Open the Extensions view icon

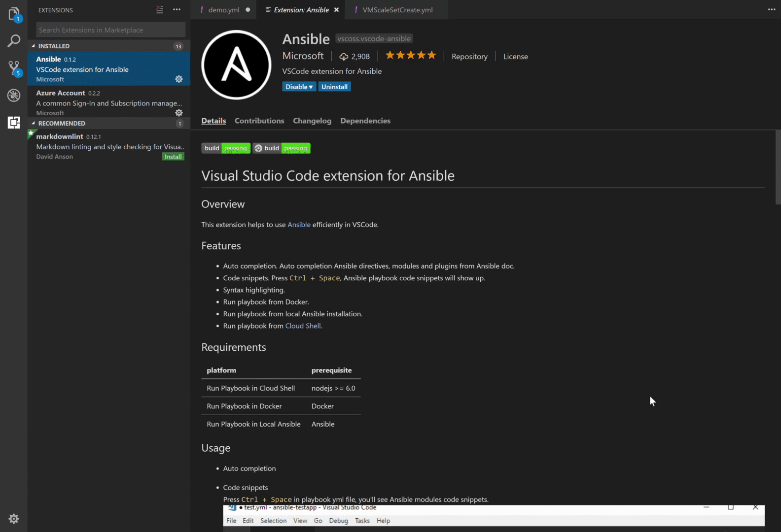pyautogui.click(x=14, y=122)
